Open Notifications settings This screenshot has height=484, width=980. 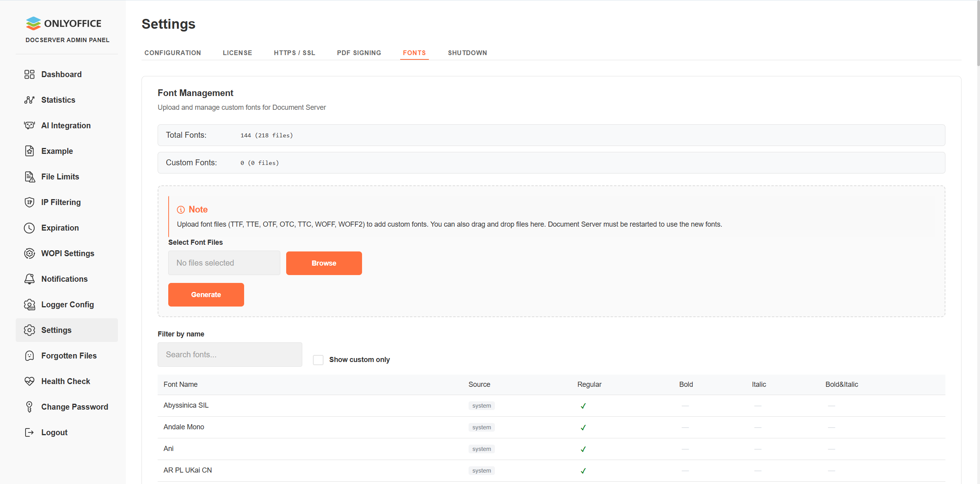point(64,279)
